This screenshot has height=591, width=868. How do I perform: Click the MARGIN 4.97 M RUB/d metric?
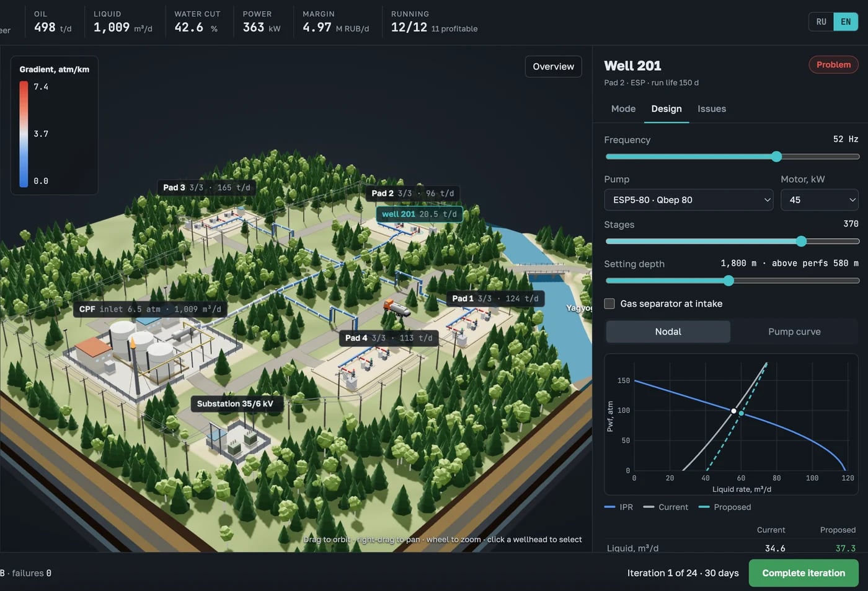point(335,22)
